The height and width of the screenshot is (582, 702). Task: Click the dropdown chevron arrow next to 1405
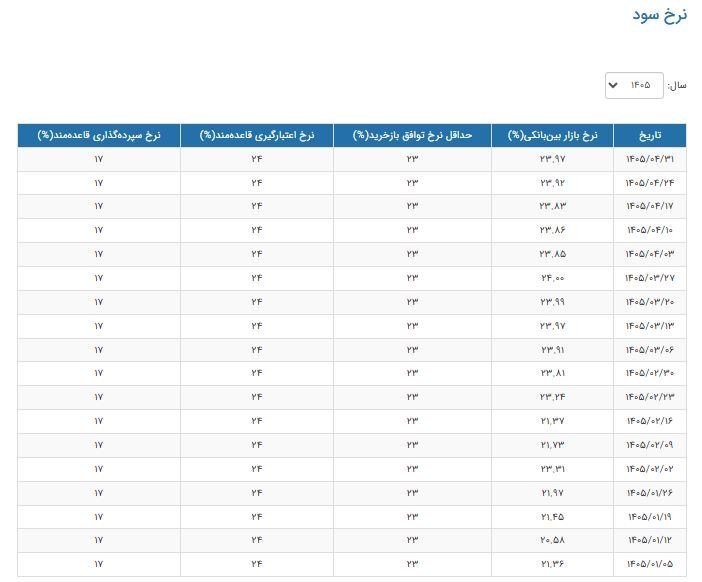[x=613, y=85]
